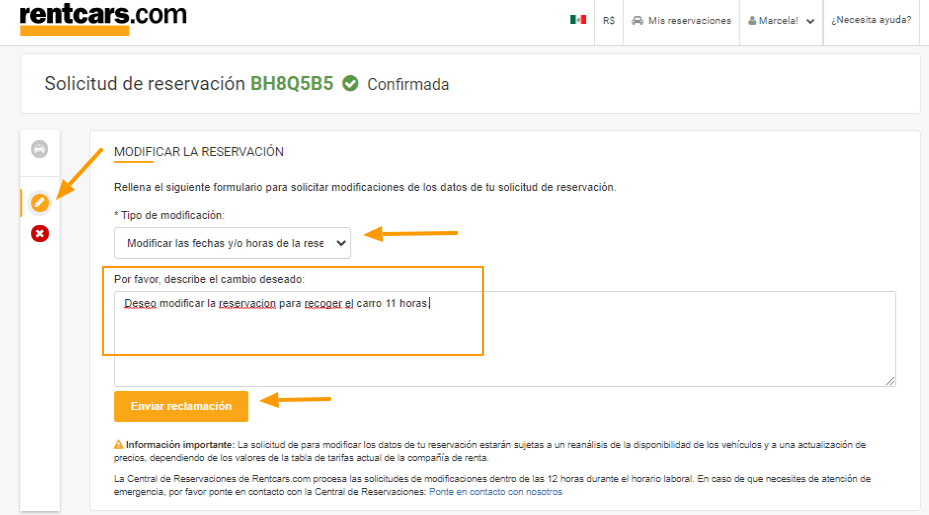Select the orange pencil edit reservation icon
The width and height of the screenshot is (929, 515).
(40, 203)
